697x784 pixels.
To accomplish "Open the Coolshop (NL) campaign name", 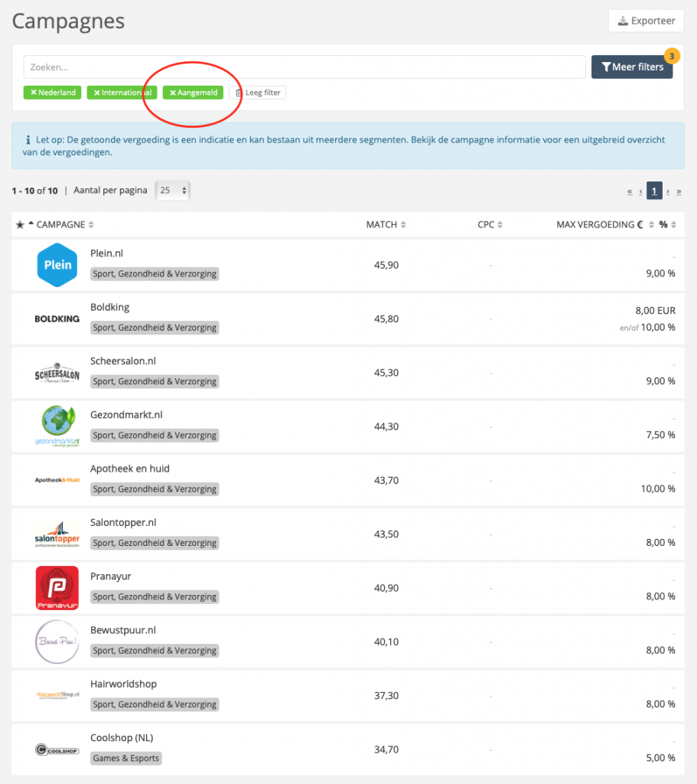I will pos(122,738).
